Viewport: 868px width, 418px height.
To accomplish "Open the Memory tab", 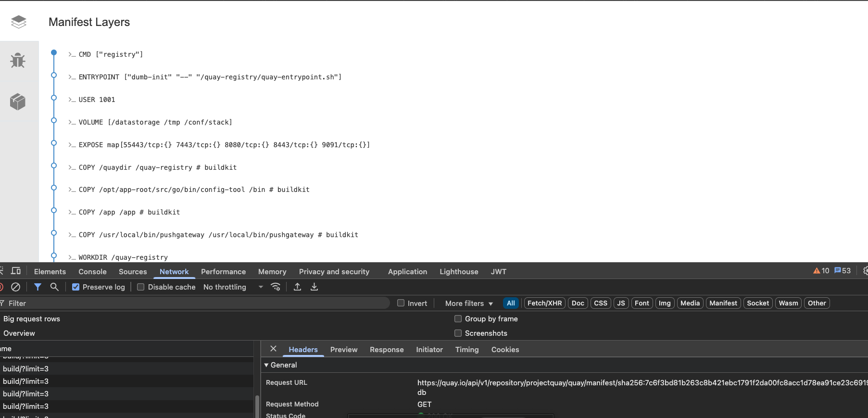I will pos(272,272).
